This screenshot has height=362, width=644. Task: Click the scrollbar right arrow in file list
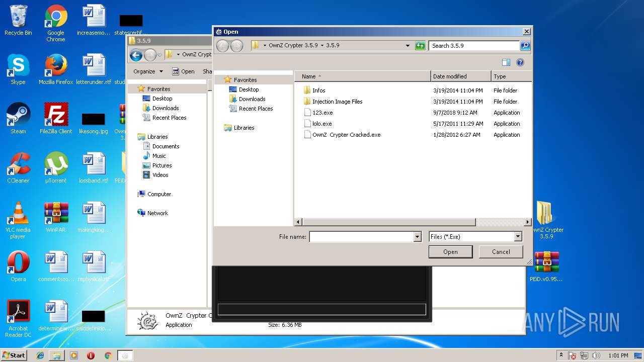[x=527, y=222]
